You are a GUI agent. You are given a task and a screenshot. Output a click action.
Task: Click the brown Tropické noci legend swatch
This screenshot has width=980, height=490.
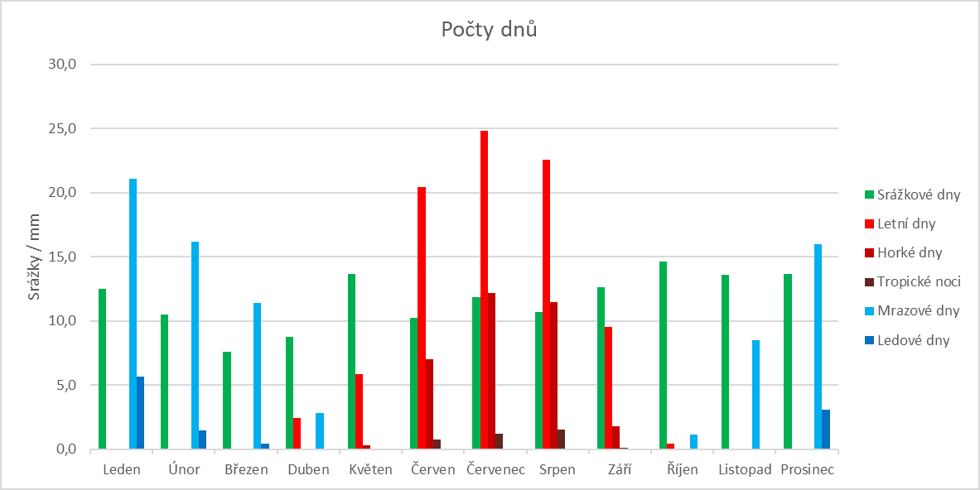(869, 282)
